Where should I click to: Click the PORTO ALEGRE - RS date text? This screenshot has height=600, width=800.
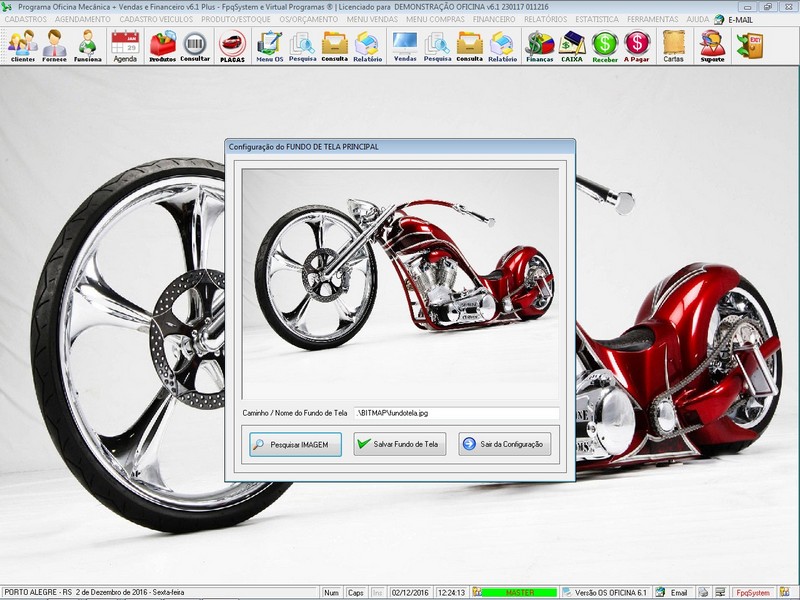[94, 592]
